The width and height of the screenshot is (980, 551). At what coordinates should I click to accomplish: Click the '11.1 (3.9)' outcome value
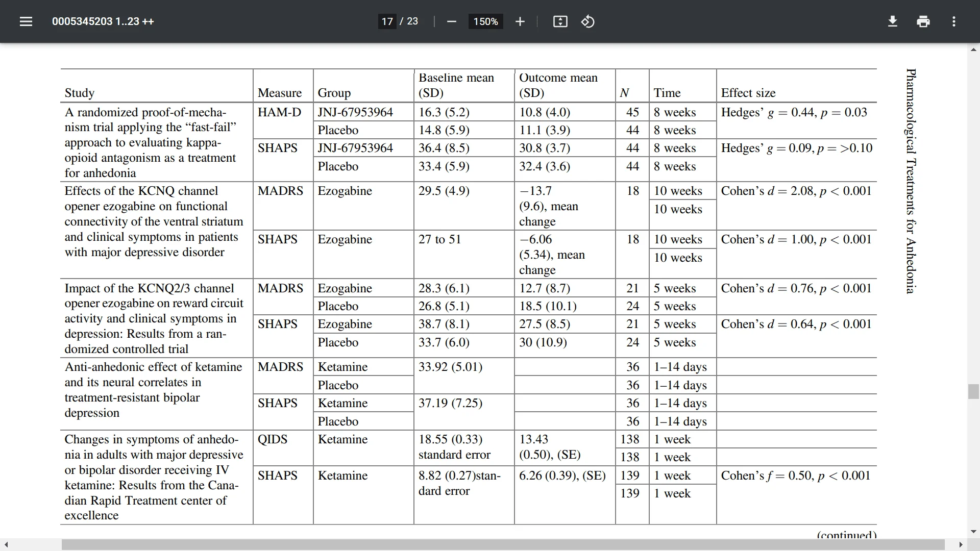[545, 130]
